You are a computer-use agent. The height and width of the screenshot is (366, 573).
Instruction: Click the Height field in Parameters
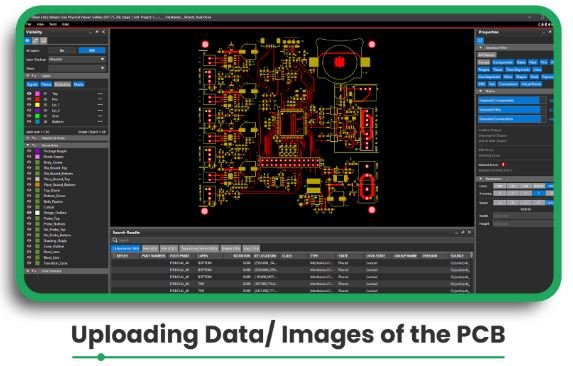523,224
